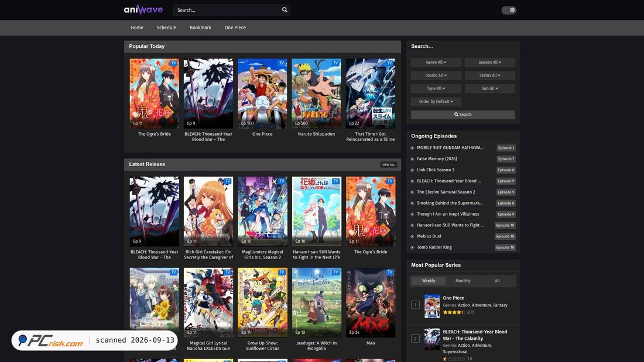Click the arrow icon beside Tomb Raider King
Screen dimensions: 644x362
(x=412, y=247)
